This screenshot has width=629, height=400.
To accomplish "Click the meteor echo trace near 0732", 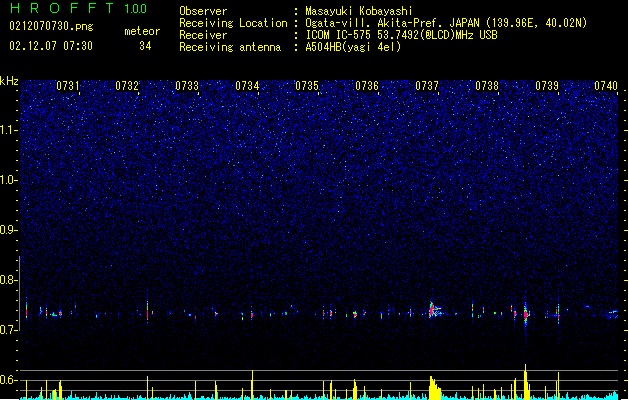I will [x=148, y=309].
